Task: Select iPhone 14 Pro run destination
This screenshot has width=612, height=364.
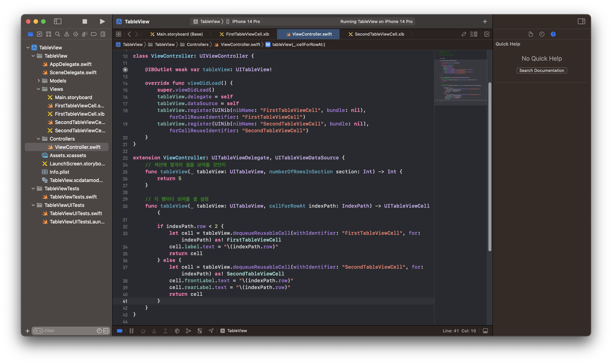Action: 246,22
